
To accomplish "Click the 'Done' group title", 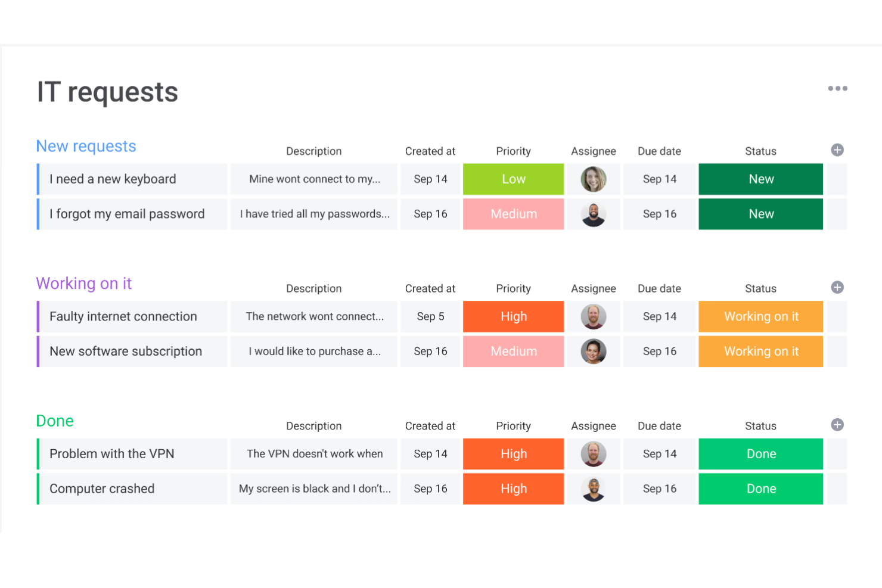I will pyautogui.click(x=55, y=421).
